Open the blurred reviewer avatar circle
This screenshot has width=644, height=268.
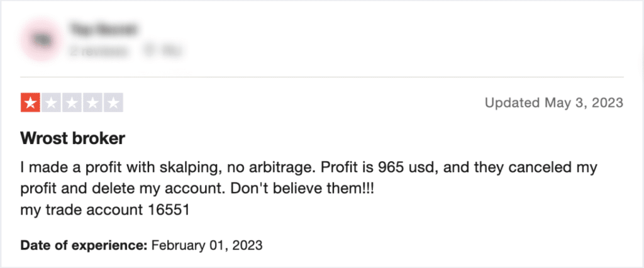(x=41, y=40)
